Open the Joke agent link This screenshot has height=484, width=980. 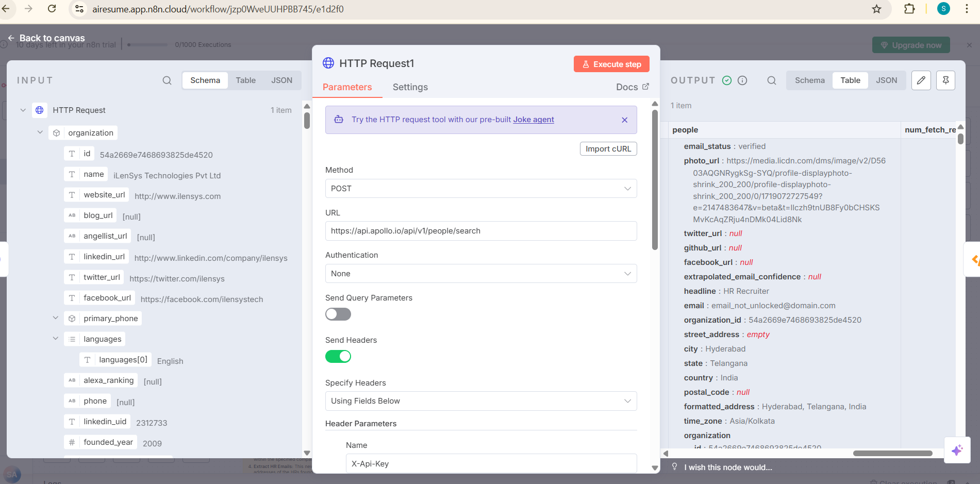(x=534, y=120)
